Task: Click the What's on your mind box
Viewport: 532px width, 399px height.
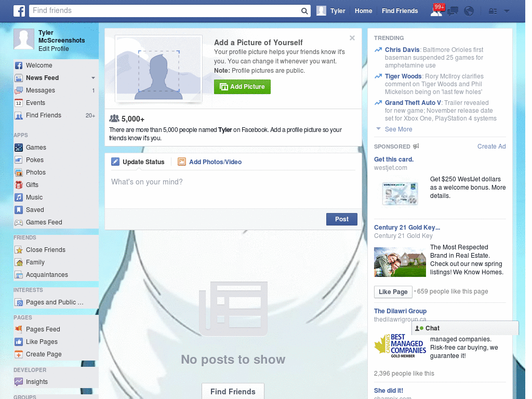Action: (233, 188)
